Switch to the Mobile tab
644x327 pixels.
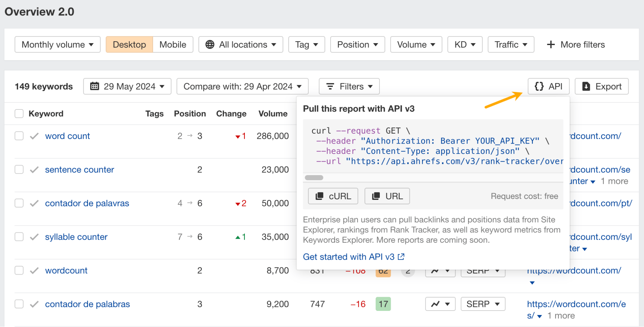173,44
